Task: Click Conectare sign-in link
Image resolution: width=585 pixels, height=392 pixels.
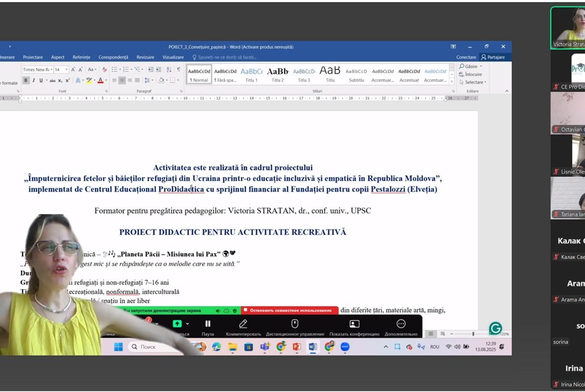Action: coord(466,57)
